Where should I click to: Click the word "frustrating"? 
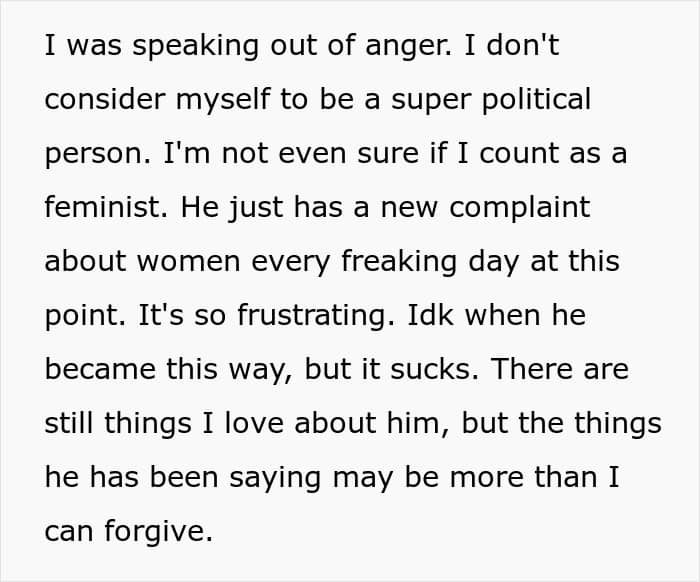pyautogui.click(x=317, y=317)
